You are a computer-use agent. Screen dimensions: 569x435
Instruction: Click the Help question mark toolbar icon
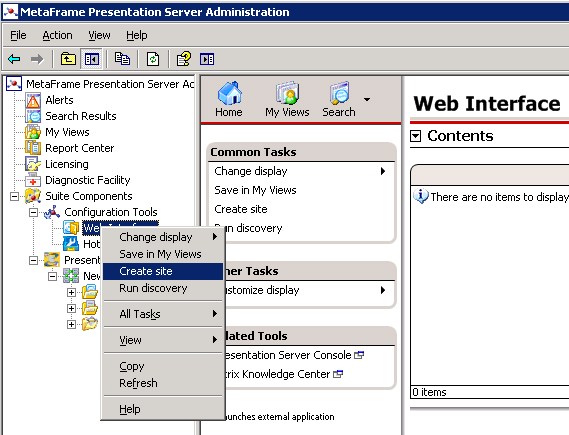coord(184,59)
